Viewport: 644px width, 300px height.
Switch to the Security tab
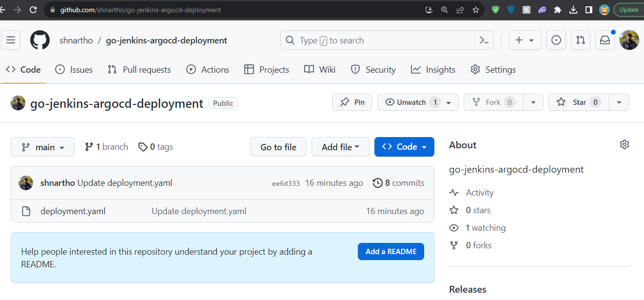tap(373, 70)
